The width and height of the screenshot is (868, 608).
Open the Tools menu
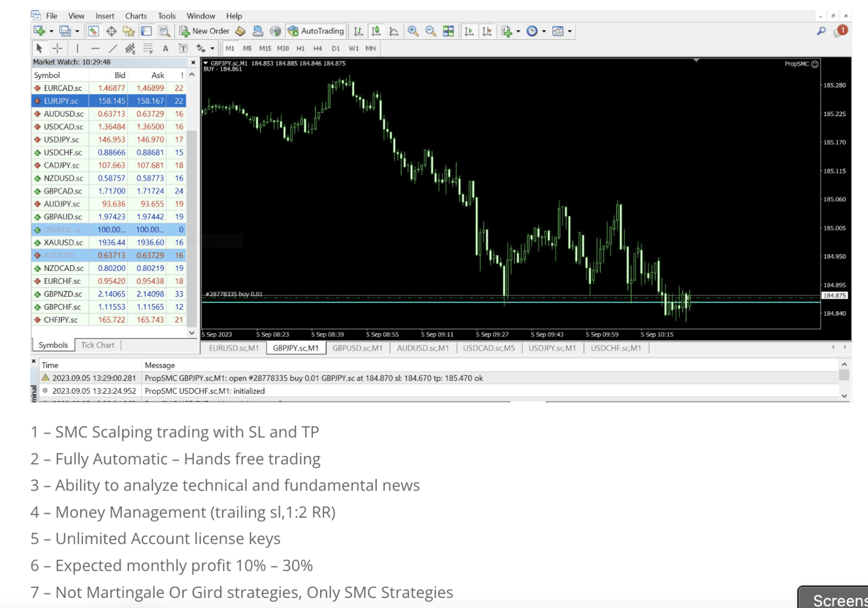(x=167, y=16)
